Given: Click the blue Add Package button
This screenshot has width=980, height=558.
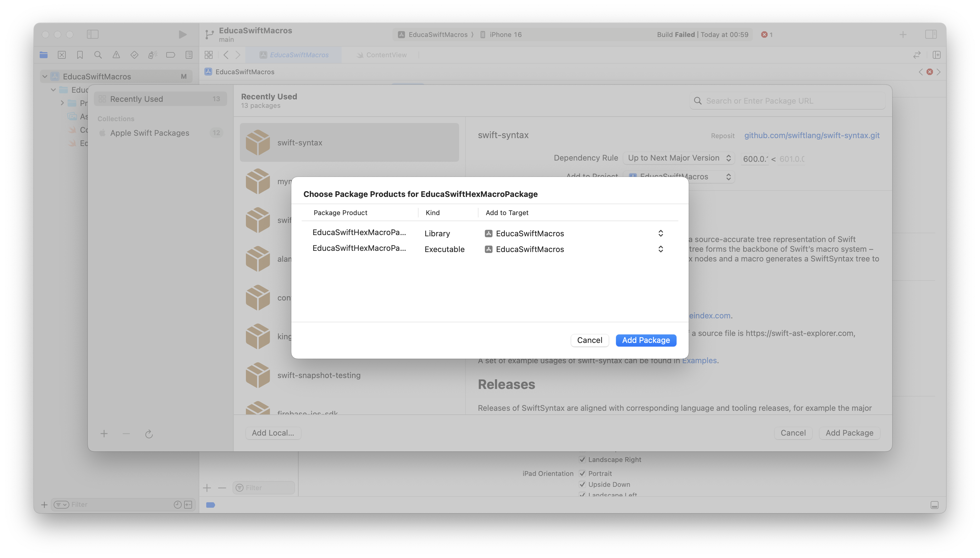Looking at the screenshot, I should [x=646, y=340].
